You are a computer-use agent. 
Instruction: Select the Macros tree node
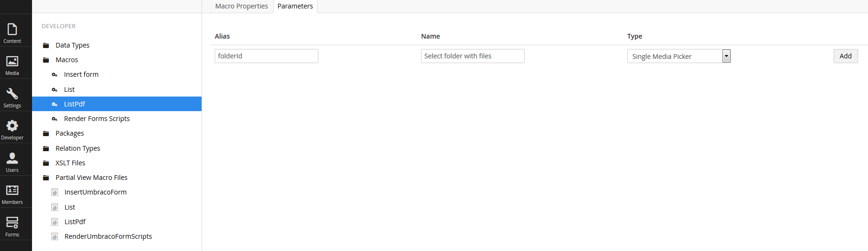[x=67, y=60]
